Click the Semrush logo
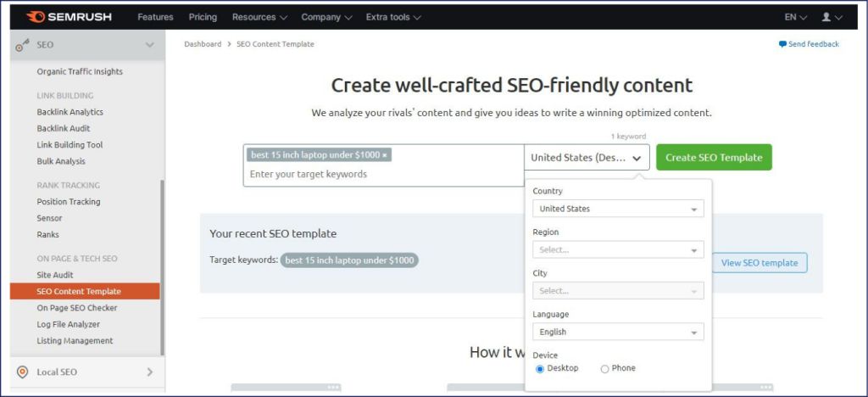Screen dimensions: 868x397 (69, 17)
